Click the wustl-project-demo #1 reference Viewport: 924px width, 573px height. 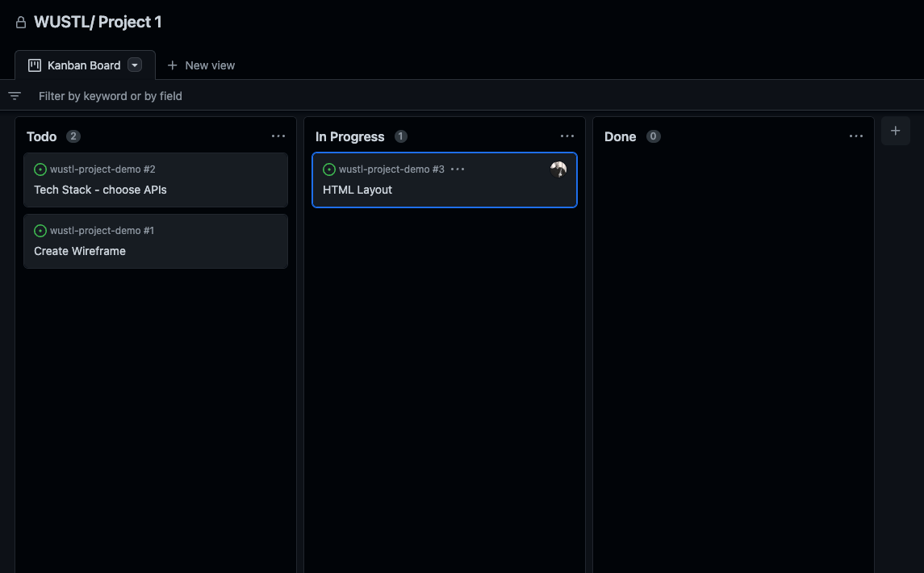pos(102,231)
